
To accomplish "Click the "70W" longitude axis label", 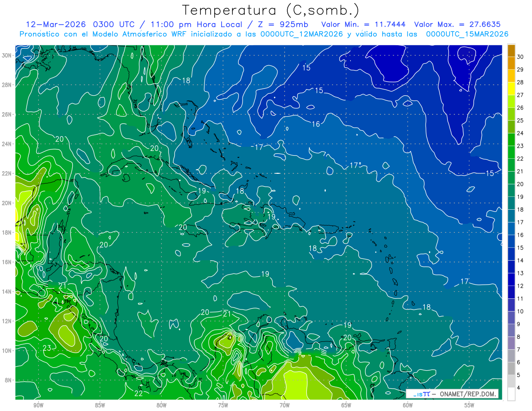I will coord(285,405).
